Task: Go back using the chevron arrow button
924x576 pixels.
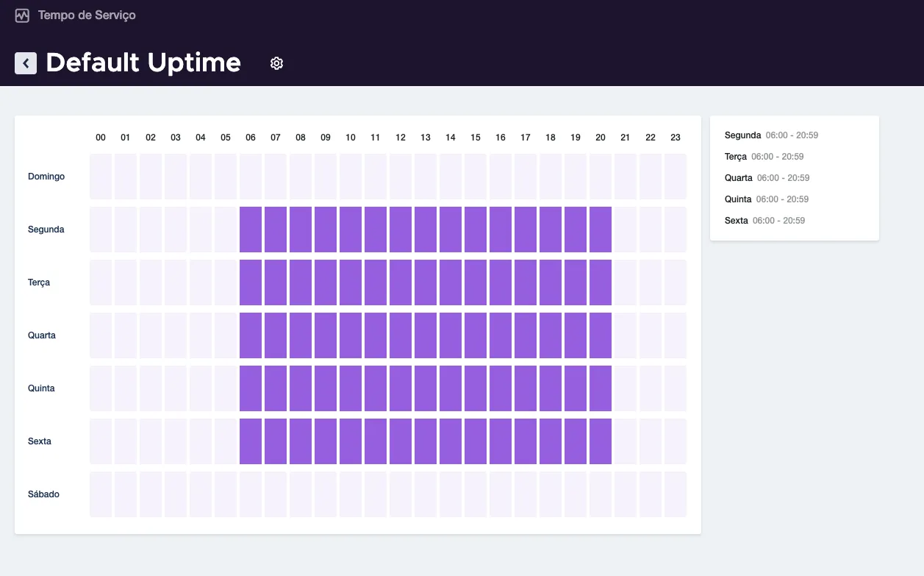Action: [26, 63]
